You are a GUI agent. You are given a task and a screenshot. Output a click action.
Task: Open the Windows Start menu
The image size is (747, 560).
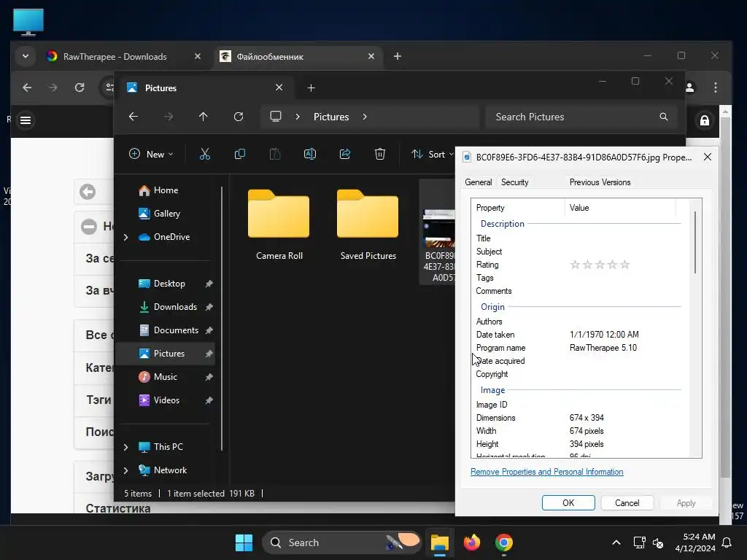pyautogui.click(x=244, y=542)
